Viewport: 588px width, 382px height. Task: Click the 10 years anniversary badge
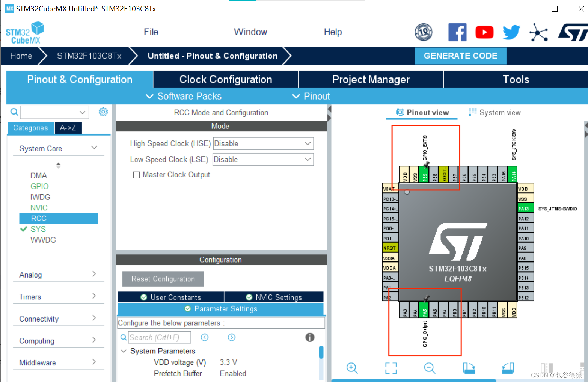click(x=424, y=32)
